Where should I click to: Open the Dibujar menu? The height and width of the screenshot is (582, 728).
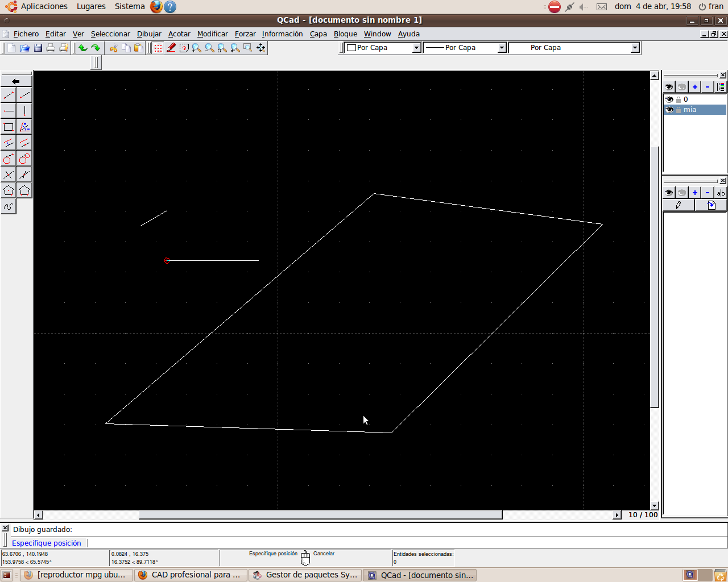click(x=149, y=34)
